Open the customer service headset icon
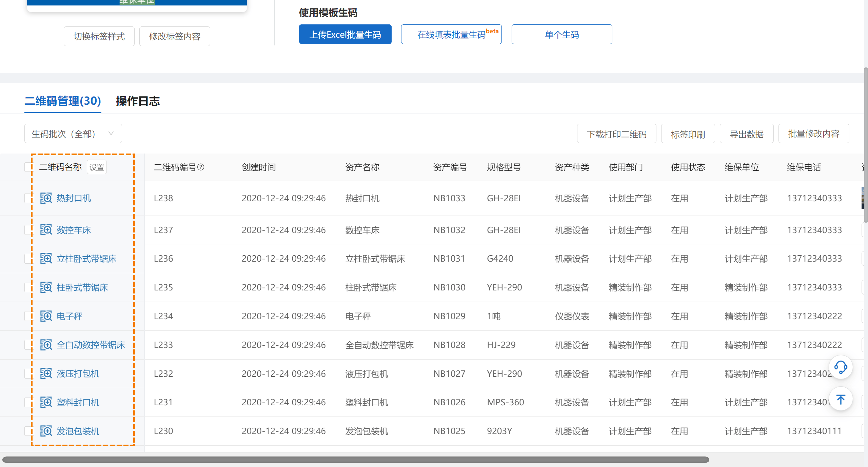The height and width of the screenshot is (467, 868). 841,367
